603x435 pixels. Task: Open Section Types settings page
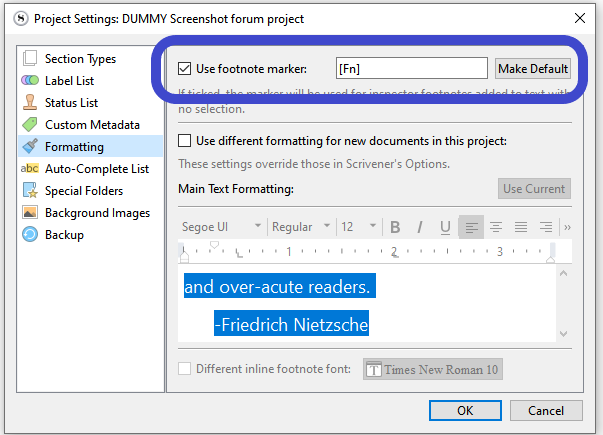80,59
